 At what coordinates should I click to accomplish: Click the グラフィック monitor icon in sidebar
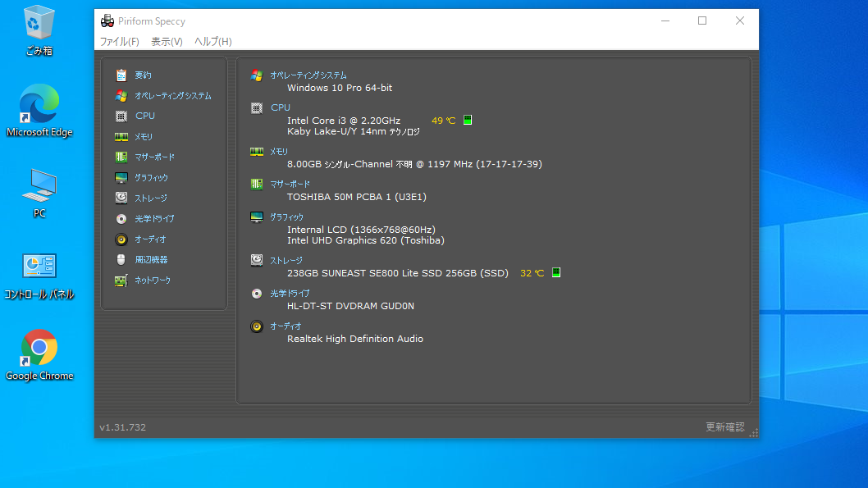point(121,178)
